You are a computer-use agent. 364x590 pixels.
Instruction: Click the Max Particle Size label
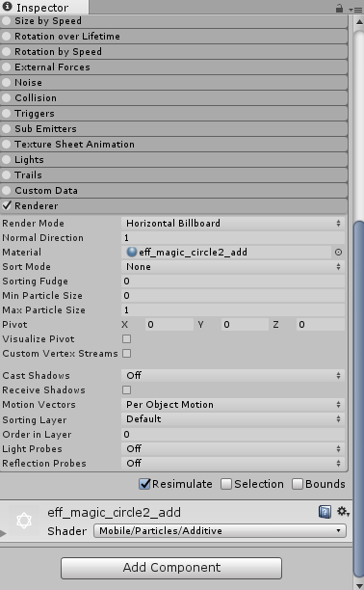pos(43,310)
